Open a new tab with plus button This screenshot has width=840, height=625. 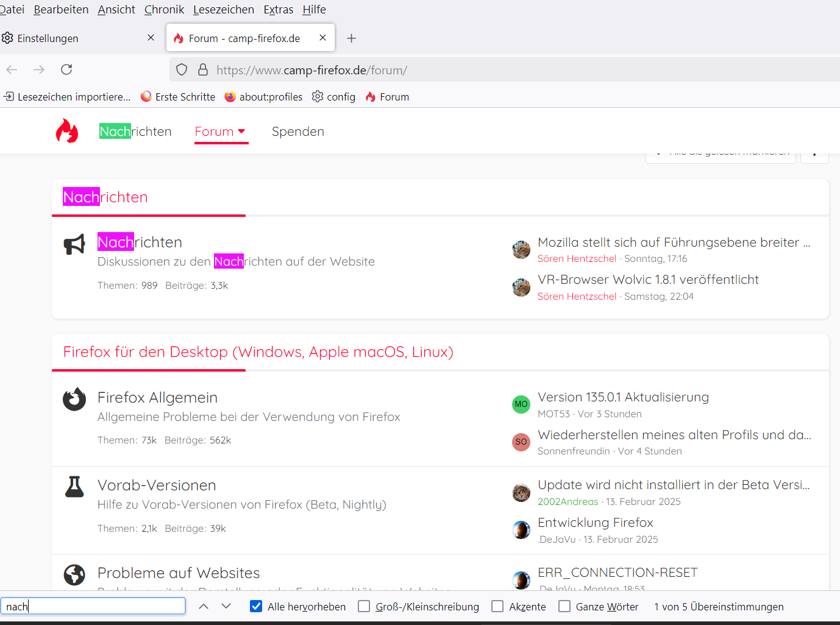(x=351, y=38)
